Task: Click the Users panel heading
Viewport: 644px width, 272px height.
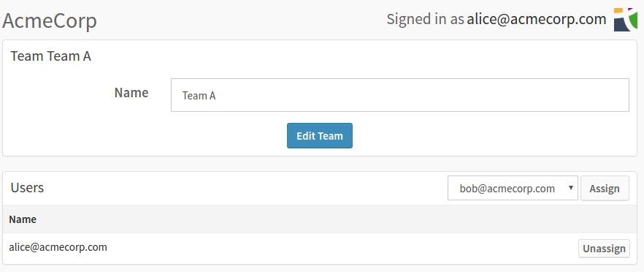Action: 27,188
